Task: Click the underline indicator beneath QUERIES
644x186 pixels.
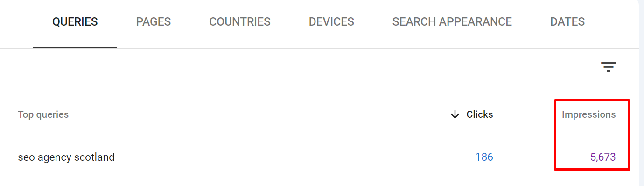Action: pos(75,47)
